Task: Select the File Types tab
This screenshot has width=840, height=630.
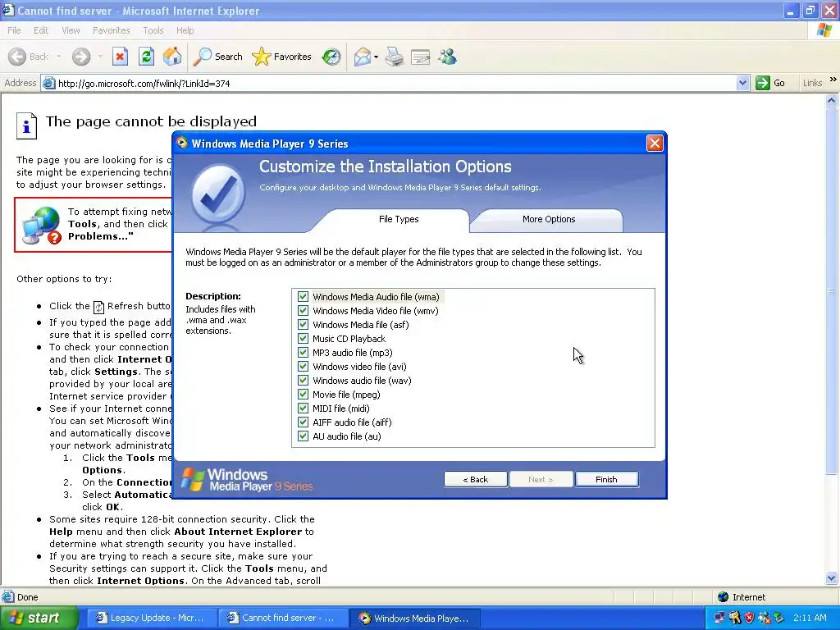Action: coord(399,219)
